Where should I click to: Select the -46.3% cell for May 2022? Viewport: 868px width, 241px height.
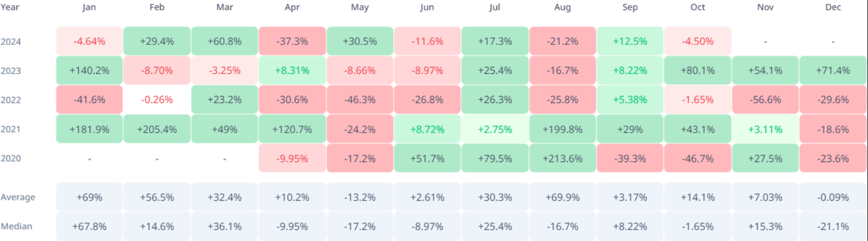pyautogui.click(x=360, y=100)
